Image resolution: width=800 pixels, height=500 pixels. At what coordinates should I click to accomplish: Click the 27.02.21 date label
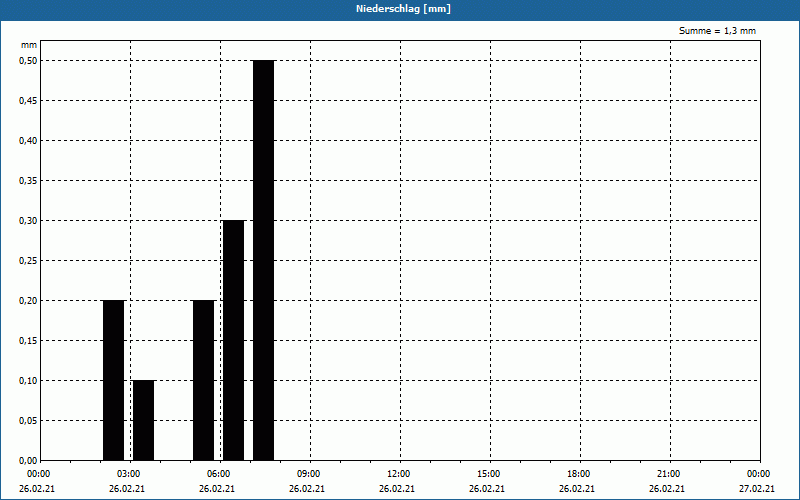coord(757,489)
